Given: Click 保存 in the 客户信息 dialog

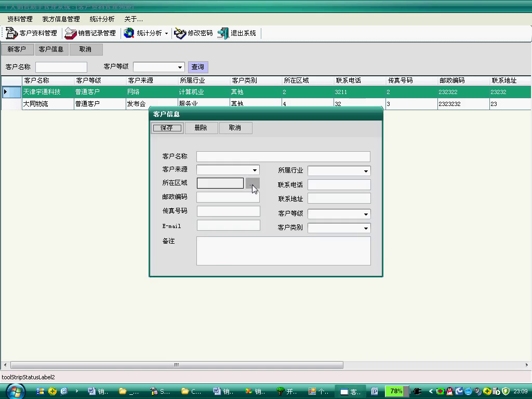Looking at the screenshot, I should (x=167, y=128).
